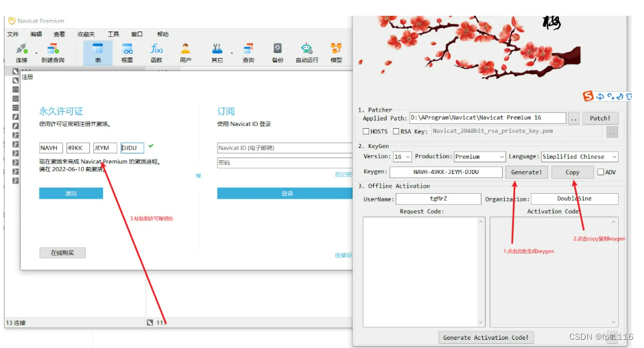
Task: Click the NAVH license key field
Action: (51, 148)
